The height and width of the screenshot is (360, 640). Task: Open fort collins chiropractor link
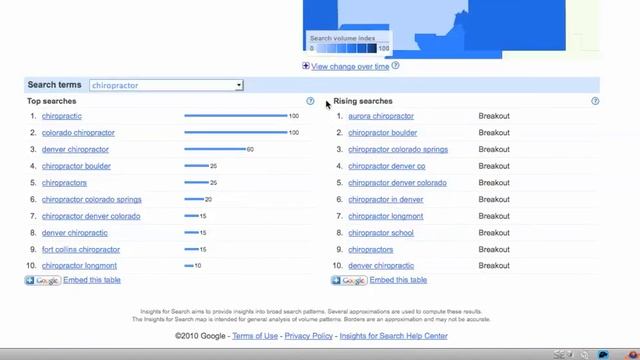click(81, 249)
